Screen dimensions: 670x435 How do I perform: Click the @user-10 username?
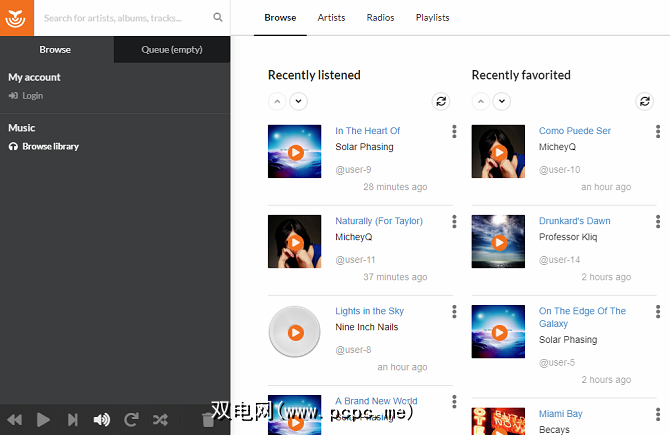point(560,170)
